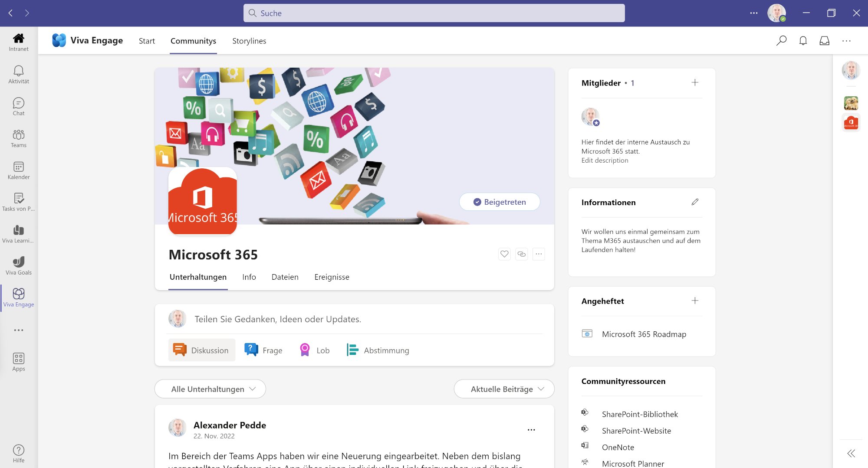The height and width of the screenshot is (468, 868).
Task: Add a pinned item under Angeheftet
Action: 695,301
